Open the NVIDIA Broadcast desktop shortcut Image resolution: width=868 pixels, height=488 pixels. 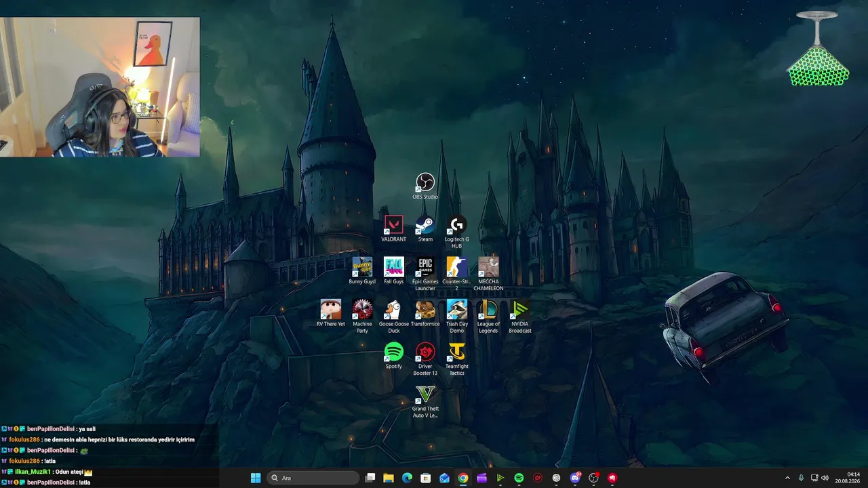tap(520, 317)
